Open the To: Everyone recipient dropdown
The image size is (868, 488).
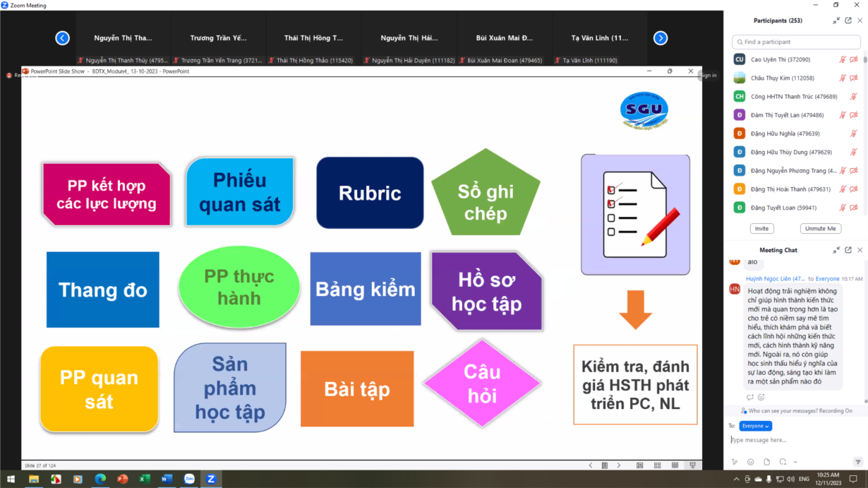(x=755, y=426)
